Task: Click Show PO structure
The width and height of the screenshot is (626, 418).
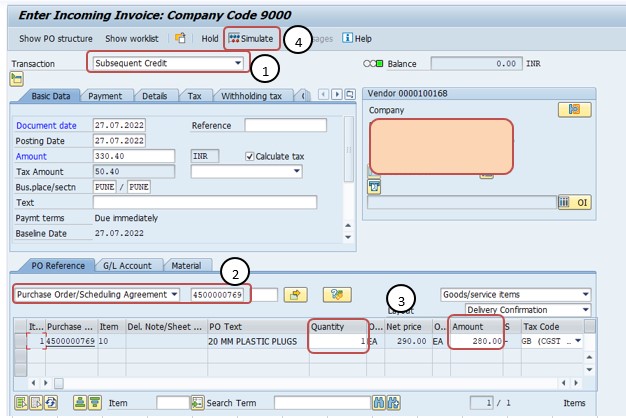Action: pos(55,39)
